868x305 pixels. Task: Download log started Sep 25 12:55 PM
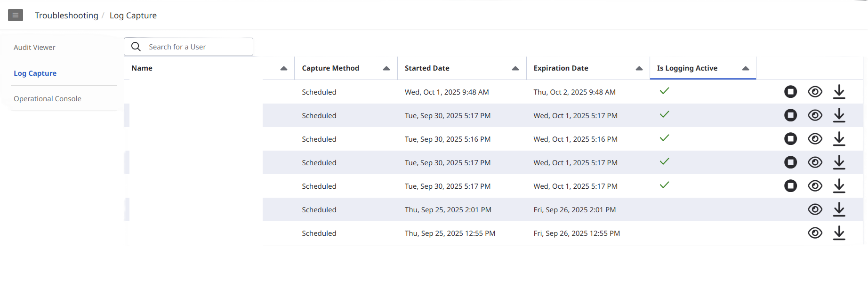coord(839,233)
